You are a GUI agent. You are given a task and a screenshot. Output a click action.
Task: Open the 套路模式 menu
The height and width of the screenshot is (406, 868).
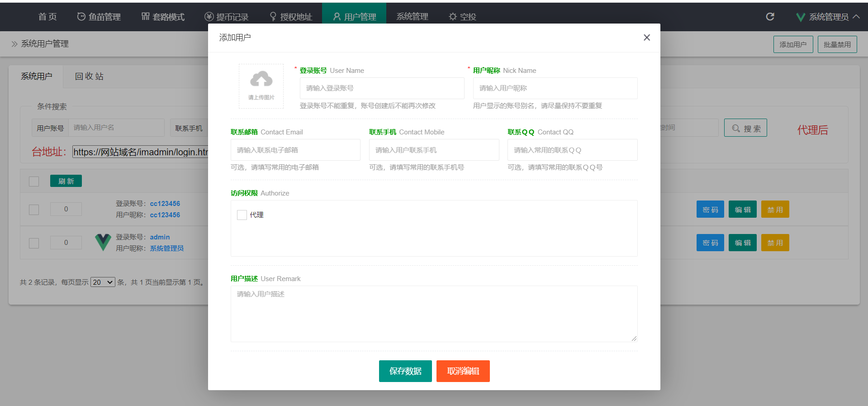pyautogui.click(x=163, y=17)
